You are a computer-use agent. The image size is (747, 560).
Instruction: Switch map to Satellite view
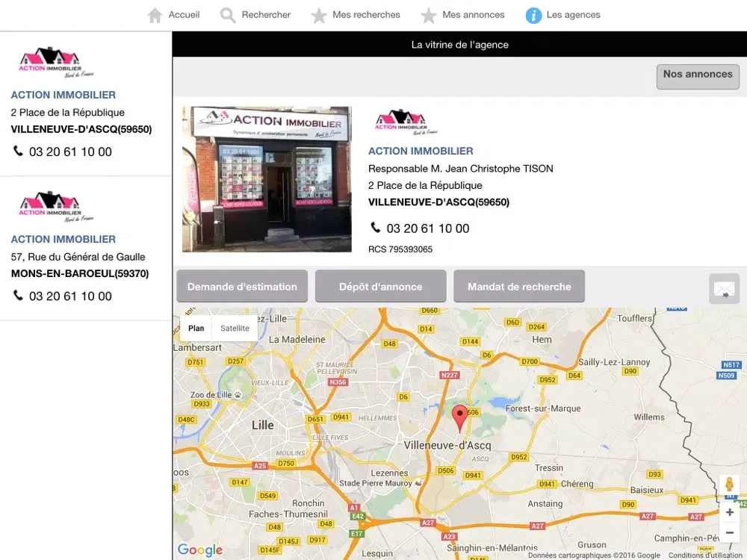coord(235,328)
